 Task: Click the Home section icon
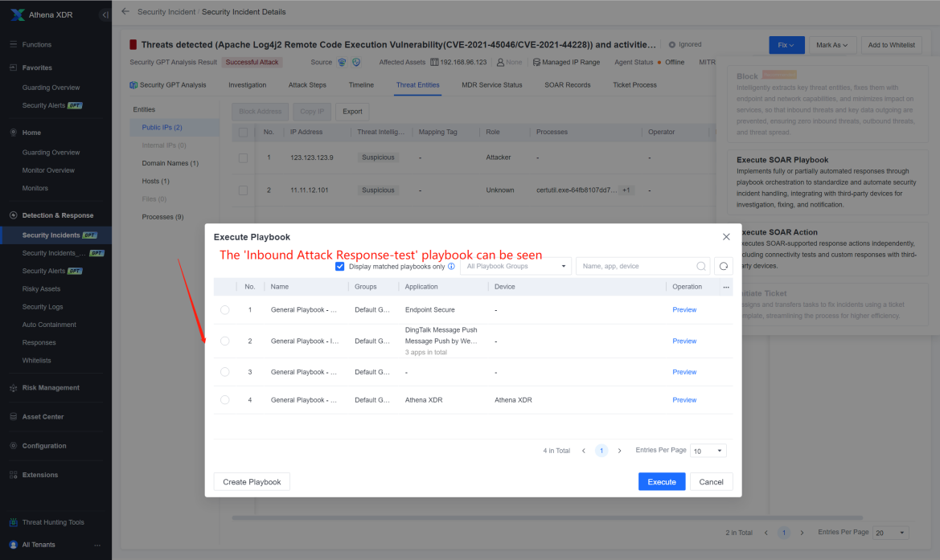point(13,133)
